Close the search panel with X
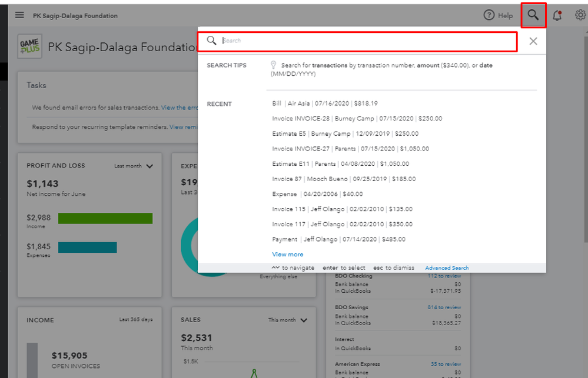 (533, 41)
